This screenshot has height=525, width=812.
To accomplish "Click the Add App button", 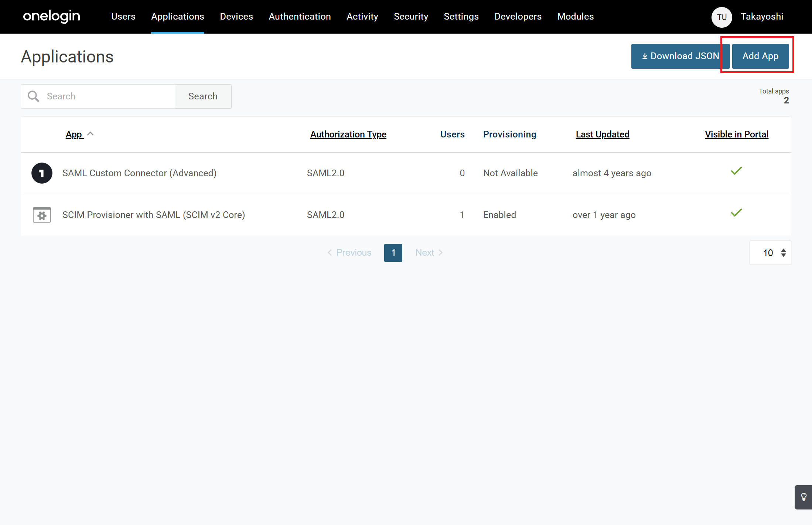I will (x=760, y=56).
